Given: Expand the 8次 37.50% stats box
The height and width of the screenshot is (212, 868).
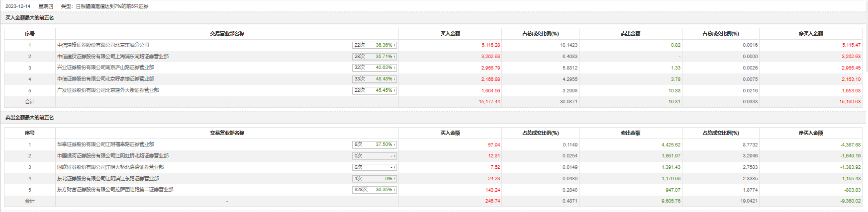Looking at the screenshot, I should (375, 144).
